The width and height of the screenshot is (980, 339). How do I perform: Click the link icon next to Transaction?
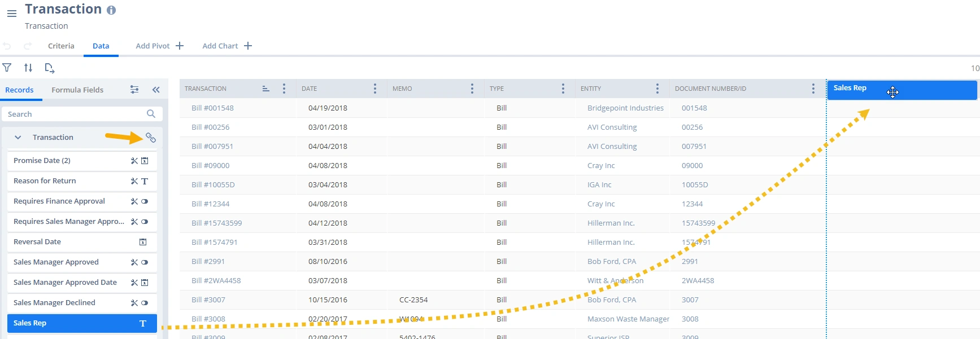click(151, 138)
